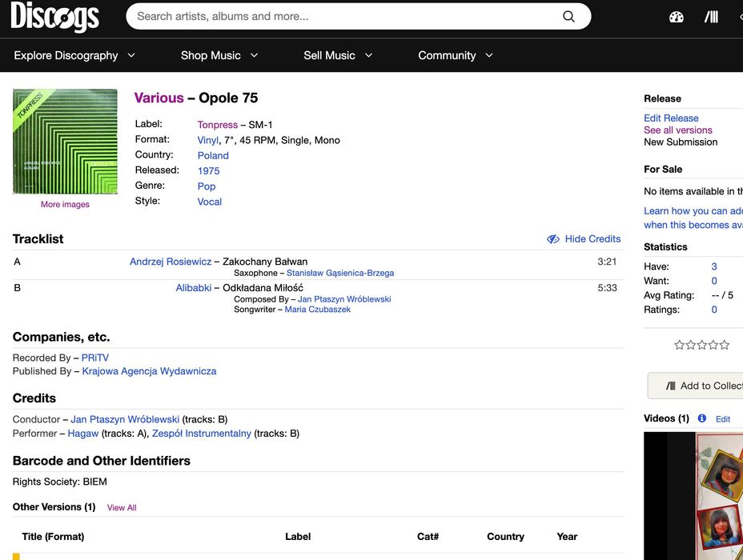Click the Pop genre link

[x=207, y=186]
